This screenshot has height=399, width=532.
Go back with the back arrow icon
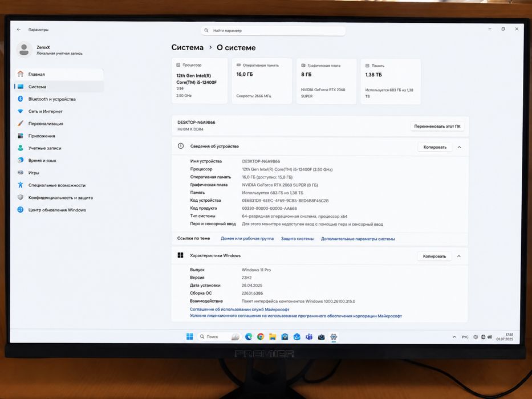pyautogui.click(x=19, y=30)
